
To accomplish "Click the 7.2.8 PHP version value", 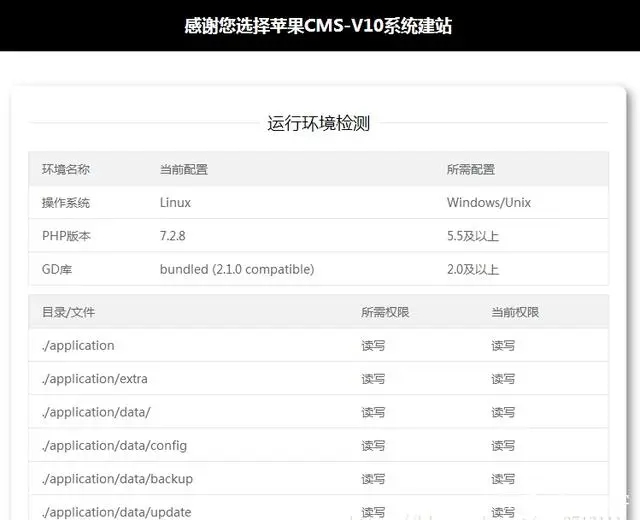I will (x=174, y=236).
